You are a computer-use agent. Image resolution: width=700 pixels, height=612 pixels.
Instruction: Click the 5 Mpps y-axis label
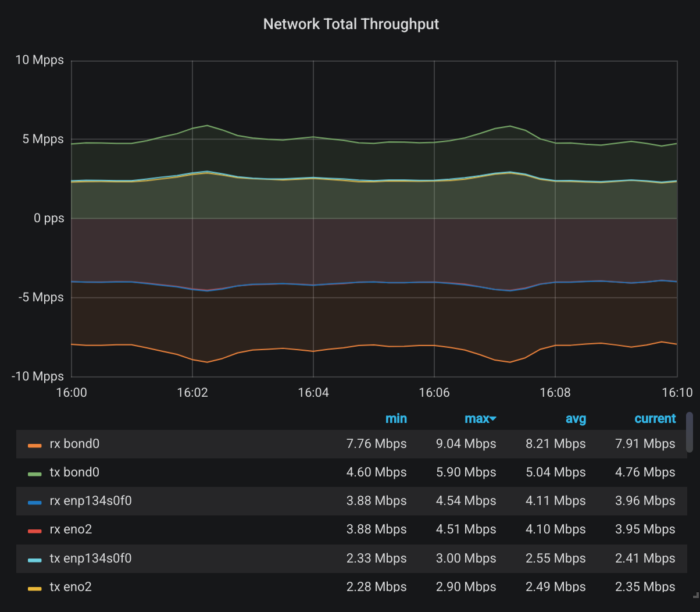42,139
